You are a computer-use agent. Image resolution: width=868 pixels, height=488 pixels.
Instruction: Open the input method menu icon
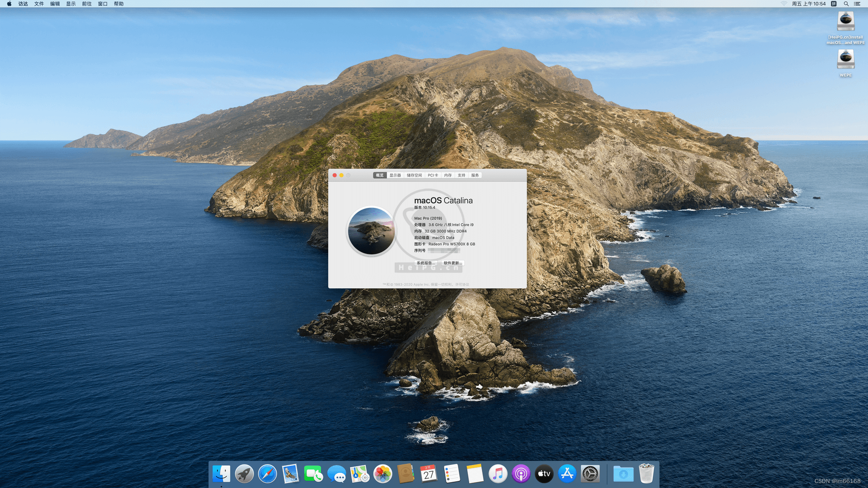[x=834, y=4]
